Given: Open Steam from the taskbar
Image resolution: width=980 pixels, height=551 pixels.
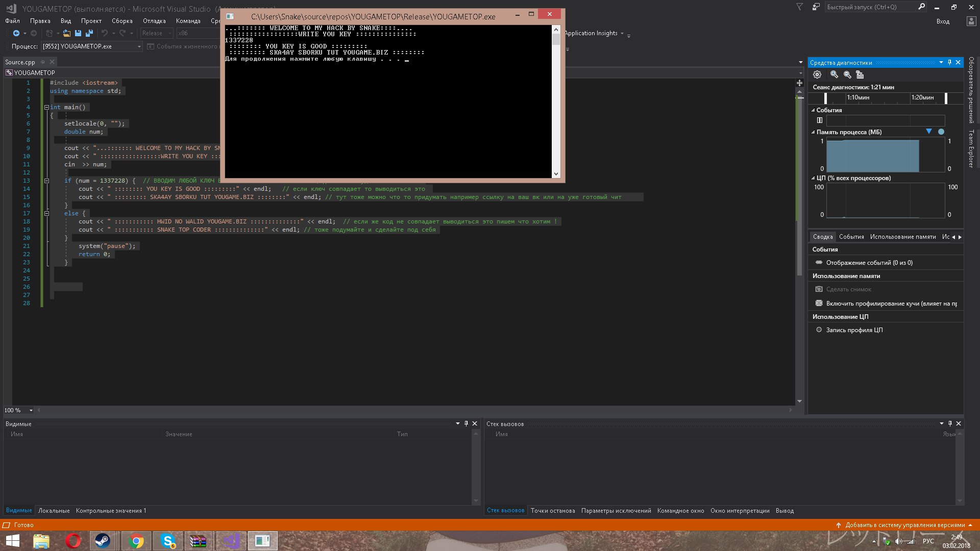Looking at the screenshot, I should coord(103,541).
